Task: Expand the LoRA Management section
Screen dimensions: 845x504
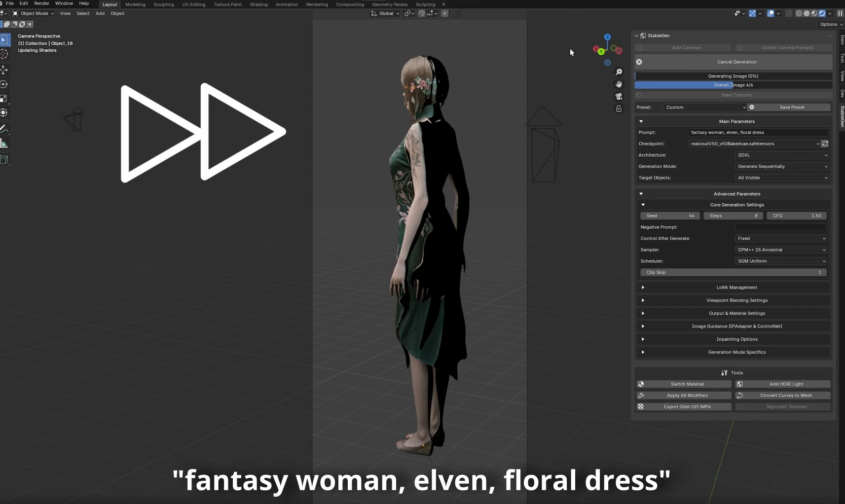Action: click(734, 288)
